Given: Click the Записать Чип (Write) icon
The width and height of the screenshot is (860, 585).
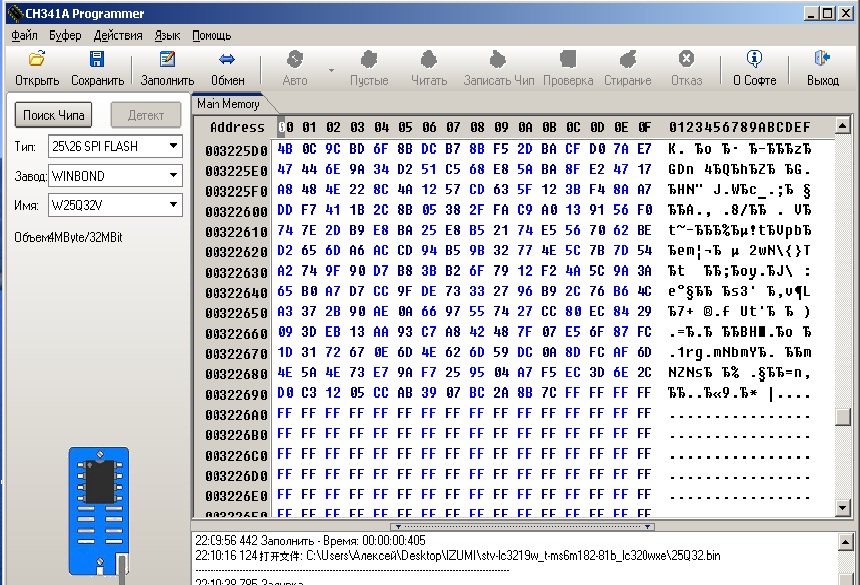Looking at the screenshot, I should [499, 60].
